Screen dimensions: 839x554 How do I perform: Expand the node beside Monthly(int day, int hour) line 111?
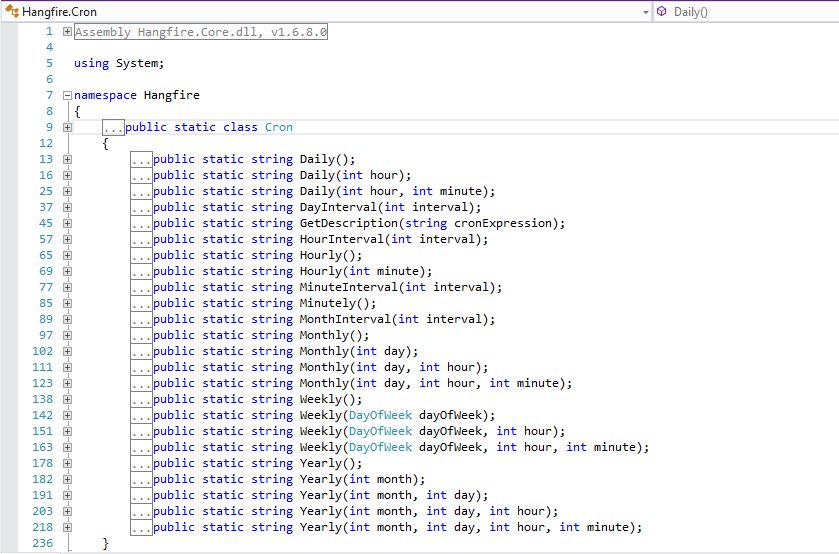pos(67,368)
